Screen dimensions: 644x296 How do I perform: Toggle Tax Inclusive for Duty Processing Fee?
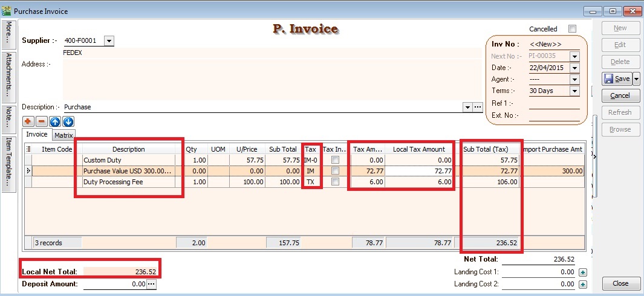click(x=335, y=182)
